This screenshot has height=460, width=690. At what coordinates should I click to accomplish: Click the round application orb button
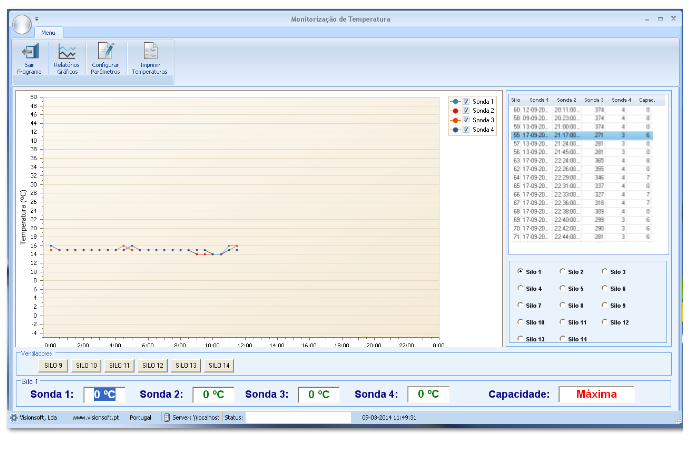pyautogui.click(x=22, y=24)
